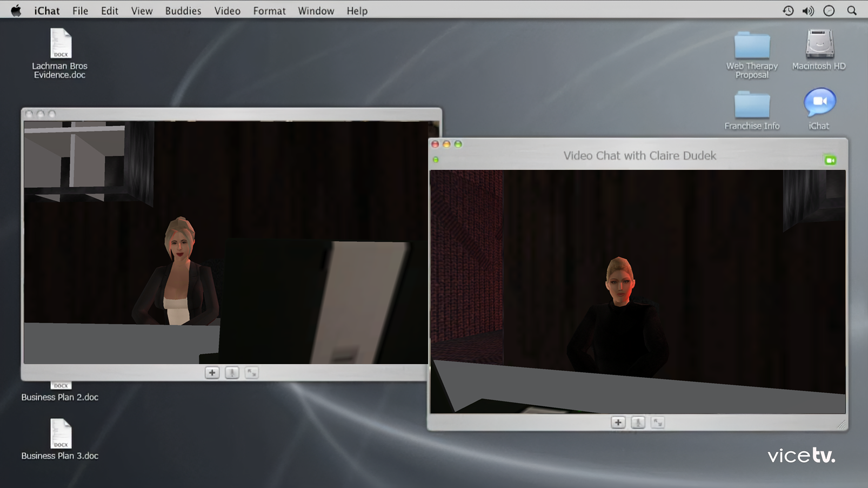Image resolution: width=868 pixels, height=488 pixels.
Task: Open the File menu
Action: click(x=80, y=11)
